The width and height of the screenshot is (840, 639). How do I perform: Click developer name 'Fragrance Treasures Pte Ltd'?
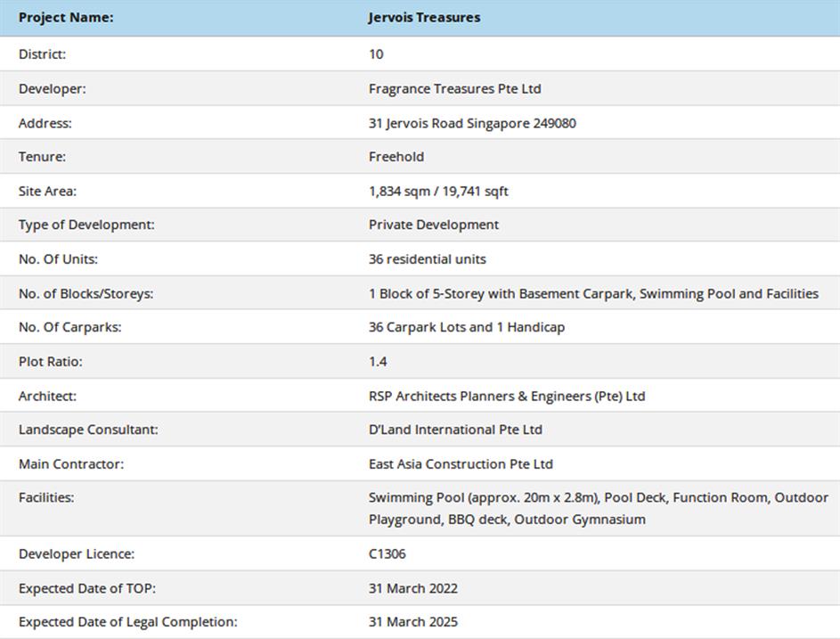point(454,89)
